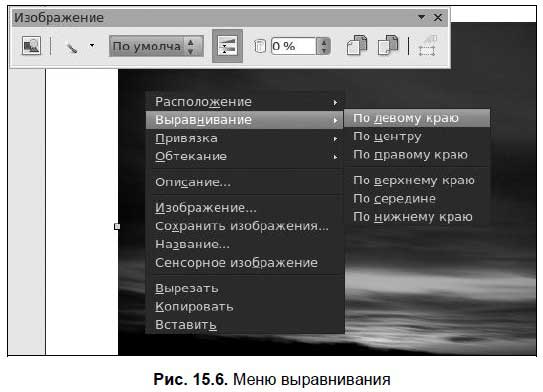Toggle the Color toolbar button
The image size is (543, 392).
point(227,46)
